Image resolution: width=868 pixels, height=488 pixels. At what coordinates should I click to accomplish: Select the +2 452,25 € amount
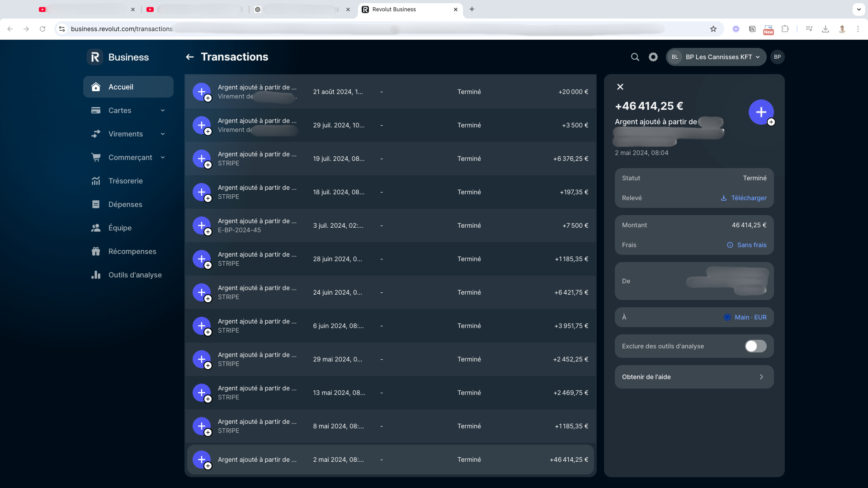(x=571, y=359)
